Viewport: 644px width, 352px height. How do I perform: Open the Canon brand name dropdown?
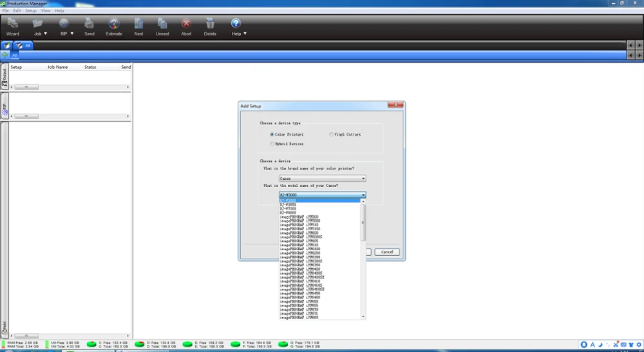coord(323,179)
